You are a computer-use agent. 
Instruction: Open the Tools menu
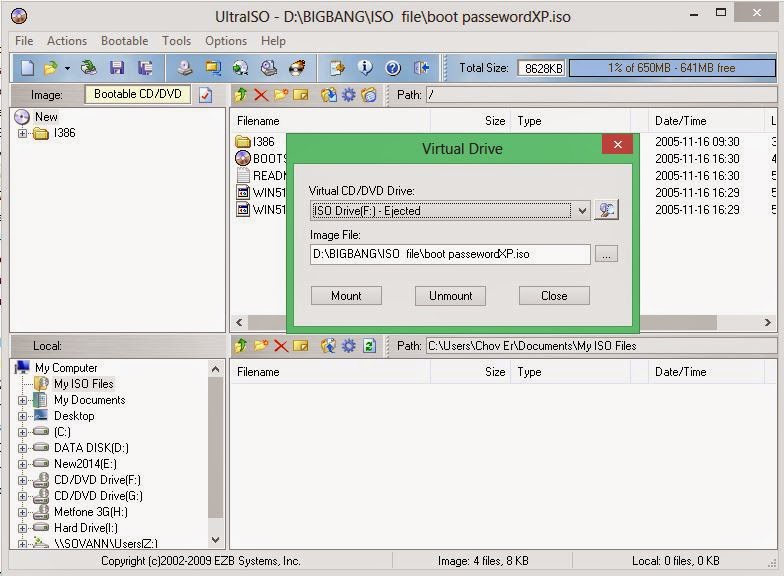tap(176, 40)
